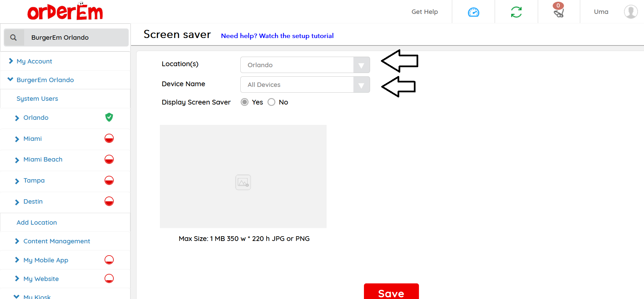
Task: Click the image placeholder upload icon
Action: pos(243,183)
